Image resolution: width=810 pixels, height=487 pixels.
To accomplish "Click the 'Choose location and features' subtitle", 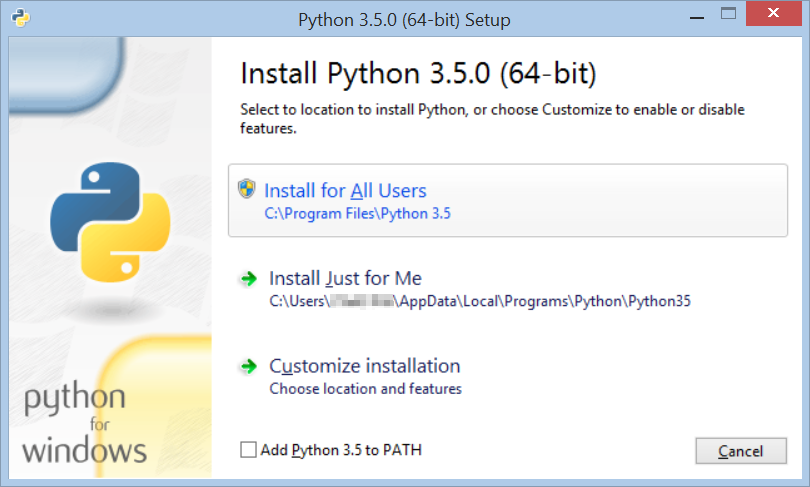I will [365, 388].
